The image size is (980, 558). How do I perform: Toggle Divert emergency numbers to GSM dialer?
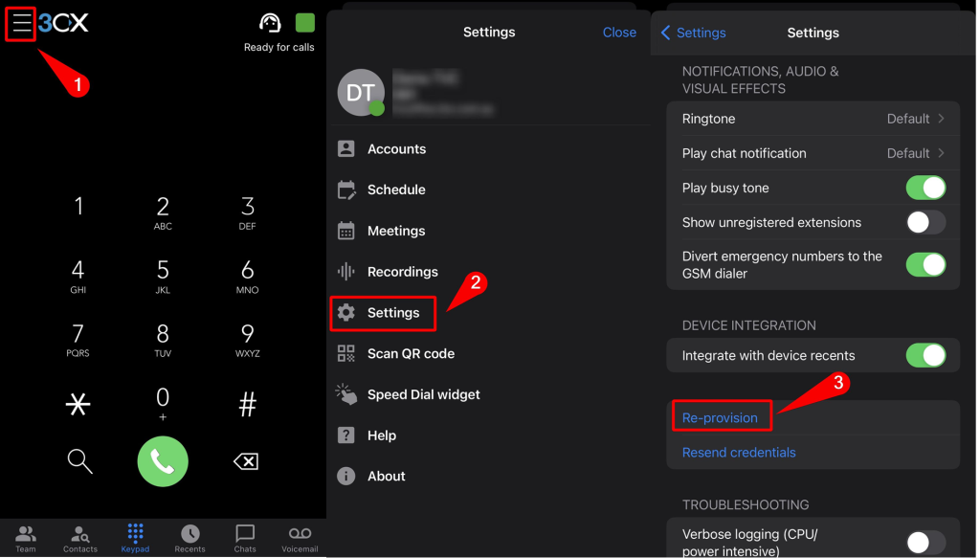pos(925,264)
